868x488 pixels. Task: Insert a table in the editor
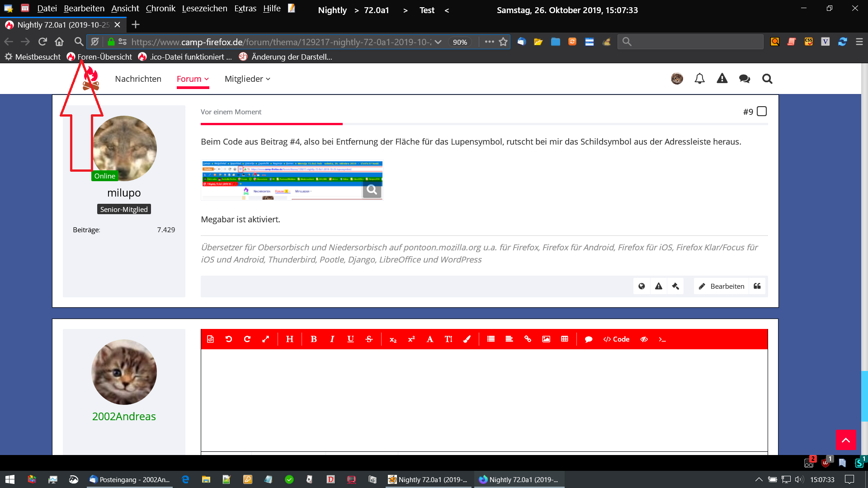click(565, 339)
